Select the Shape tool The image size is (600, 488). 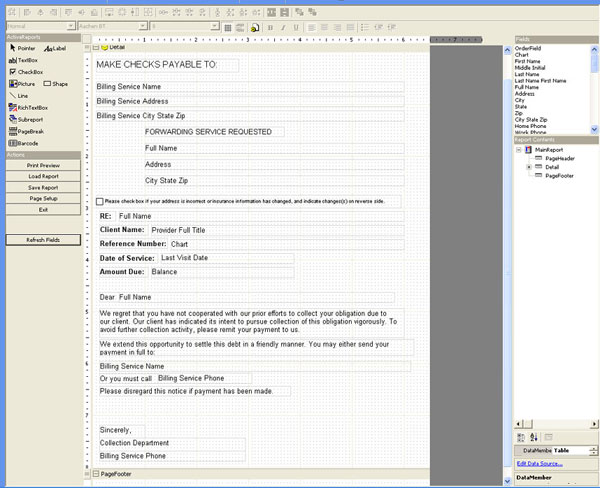(56, 84)
